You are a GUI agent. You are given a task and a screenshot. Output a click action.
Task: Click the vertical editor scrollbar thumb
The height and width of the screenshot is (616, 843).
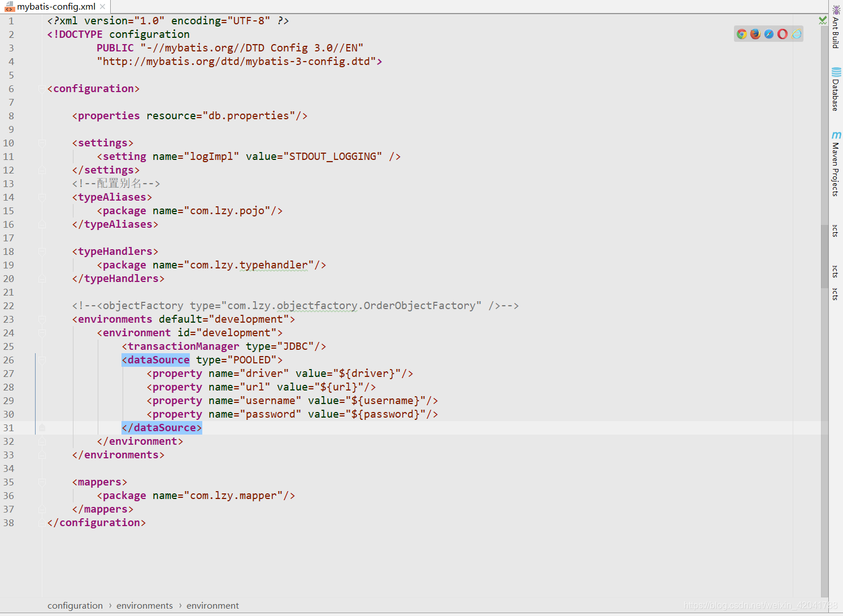point(824,256)
